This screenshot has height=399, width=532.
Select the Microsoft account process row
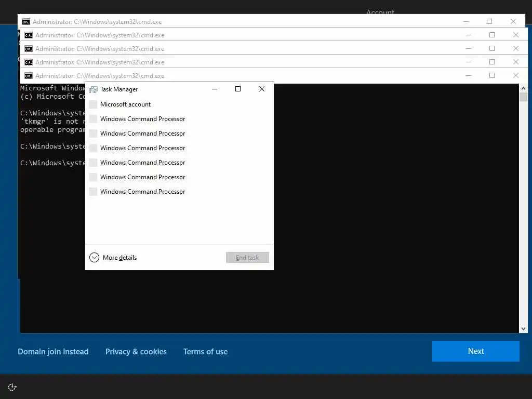pyautogui.click(x=179, y=104)
